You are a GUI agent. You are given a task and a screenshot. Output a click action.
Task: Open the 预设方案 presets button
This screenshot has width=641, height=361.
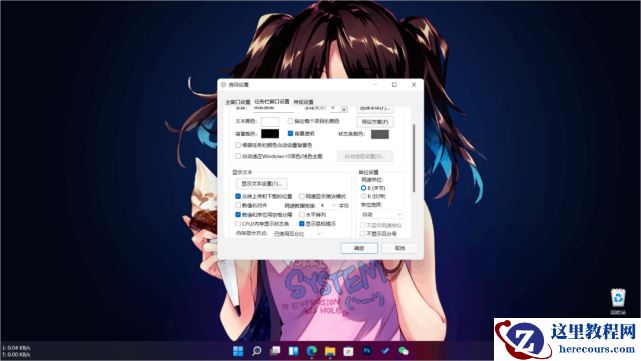[x=375, y=122]
